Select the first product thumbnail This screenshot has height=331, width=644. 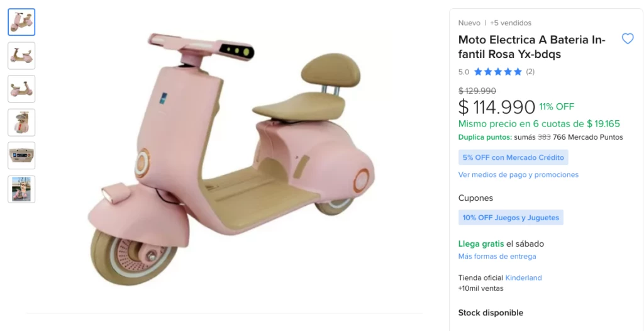(x=21, y=22)
